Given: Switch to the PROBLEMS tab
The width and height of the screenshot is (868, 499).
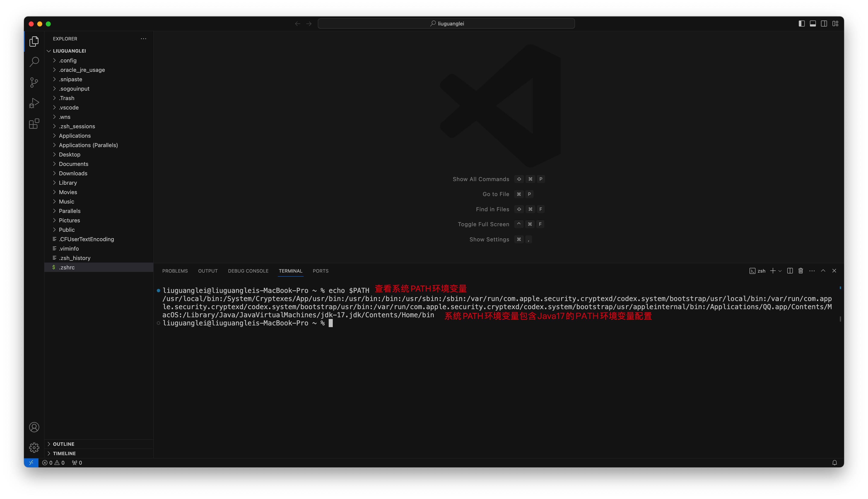Looking at the screenshot, I should [175, 271].
